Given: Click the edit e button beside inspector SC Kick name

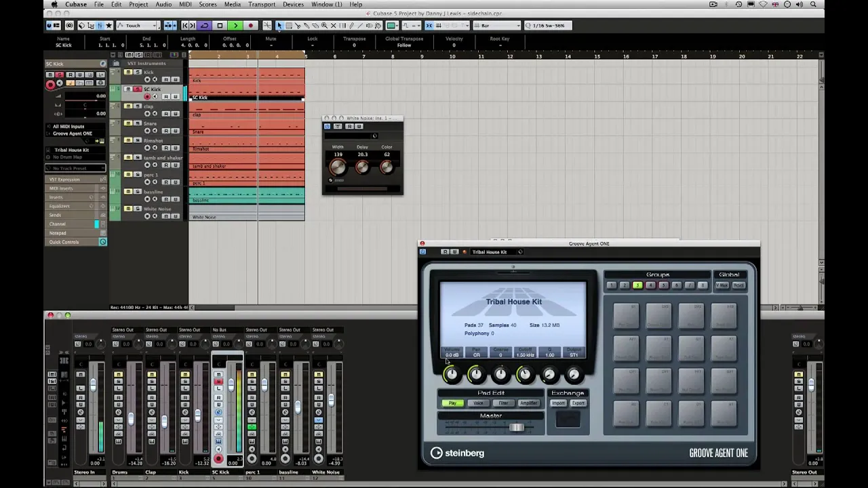Looking at the screenshot, I should click(103, 64).
